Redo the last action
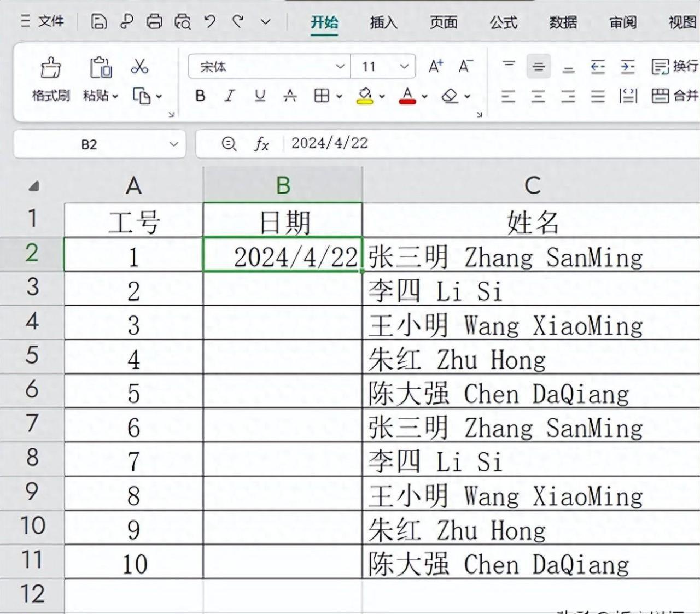The width and height of the screenshot is (700, 614). [237, 21]
